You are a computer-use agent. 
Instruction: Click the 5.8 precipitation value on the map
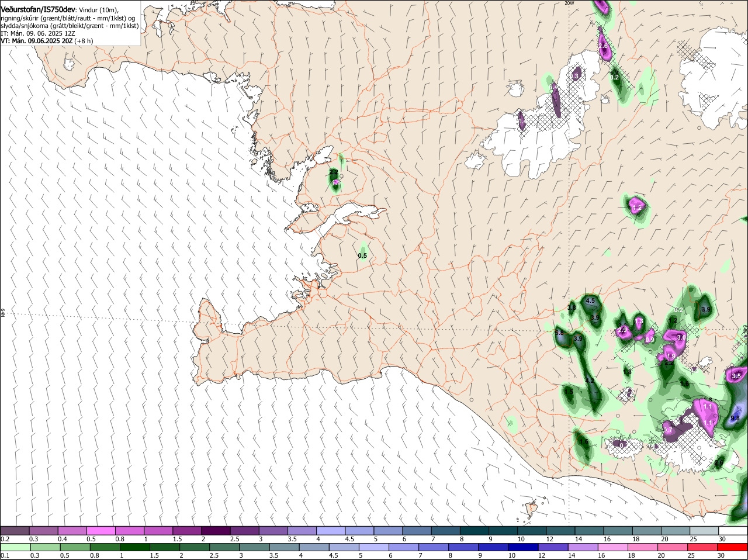click(559, 333)
